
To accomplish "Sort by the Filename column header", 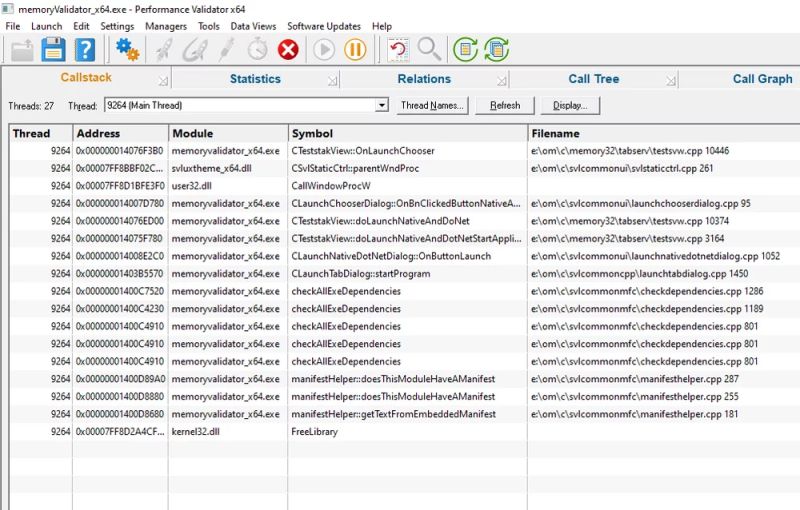I will [x=664, y=134].
